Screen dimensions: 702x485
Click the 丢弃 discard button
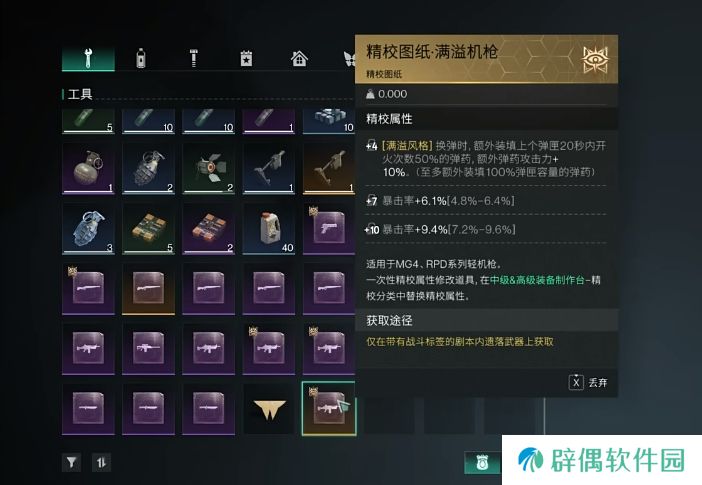[588, 382]
